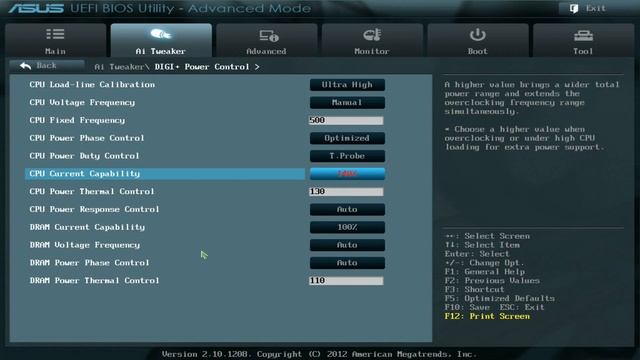
Task: Select the CPU Voltage Frequency label
Action: pos(82,102)
